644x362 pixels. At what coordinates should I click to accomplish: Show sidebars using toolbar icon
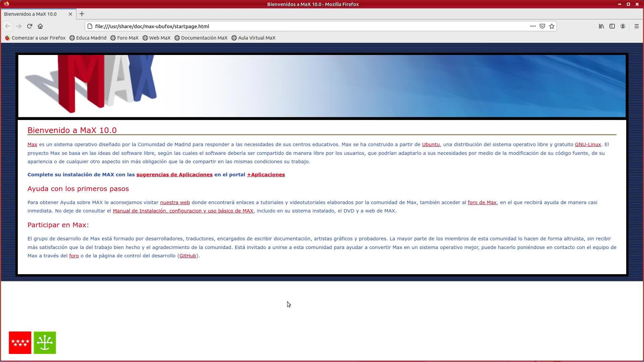coord(612,26)
